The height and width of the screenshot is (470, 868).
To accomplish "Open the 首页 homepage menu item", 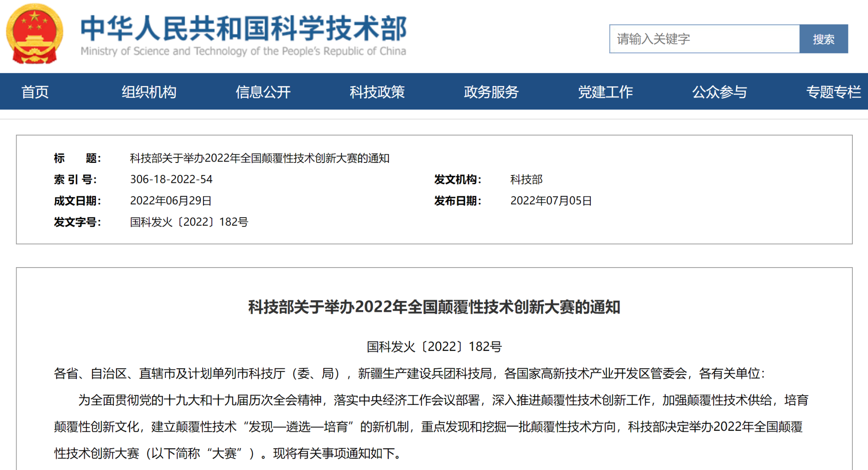I will 36,92.
